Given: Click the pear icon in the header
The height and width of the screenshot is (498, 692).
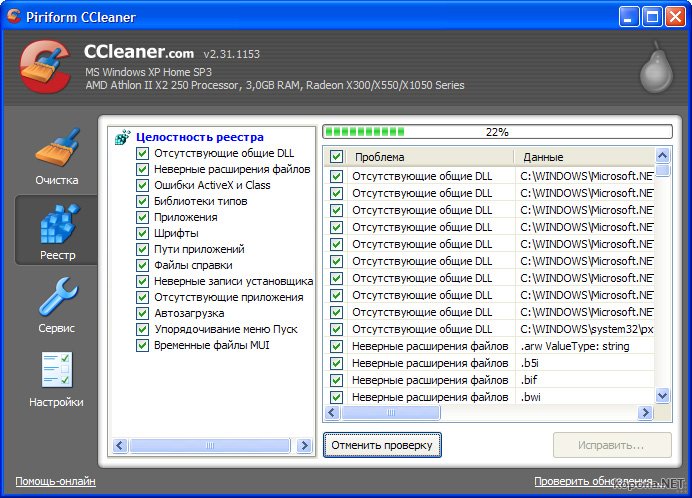Looking at the screenshot, I should (x=656, y=68).
